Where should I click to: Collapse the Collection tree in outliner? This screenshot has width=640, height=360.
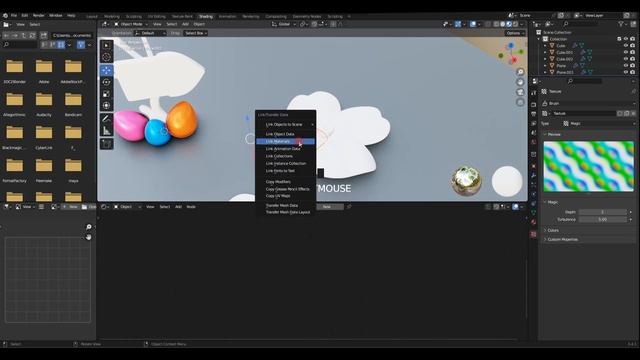pos(539,39)
